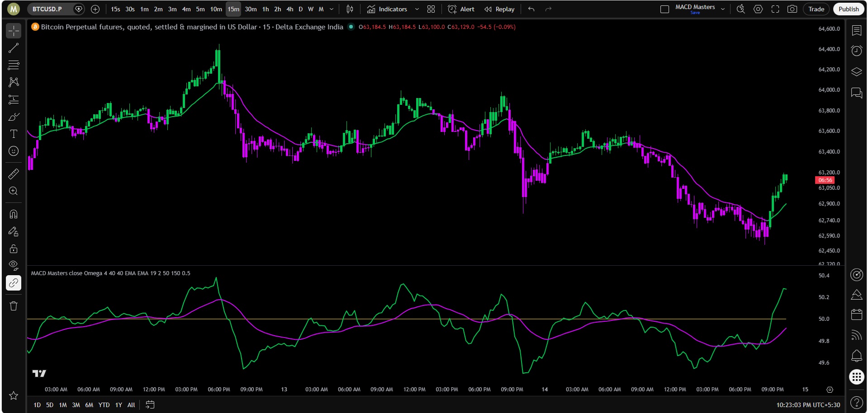Screen dimensions: 868x413
Task: Create an Alert
Action: pyautogui.click(x=461, y=9)
